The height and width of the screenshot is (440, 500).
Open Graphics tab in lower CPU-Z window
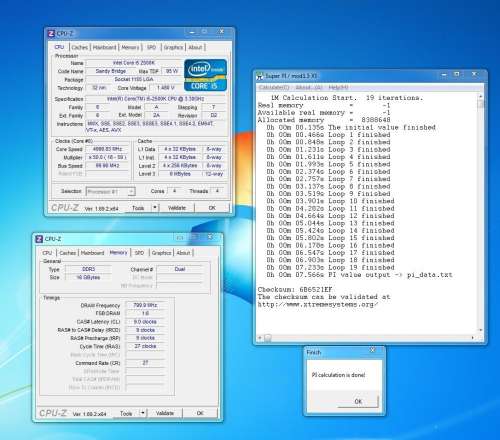(x=161, y=253)
